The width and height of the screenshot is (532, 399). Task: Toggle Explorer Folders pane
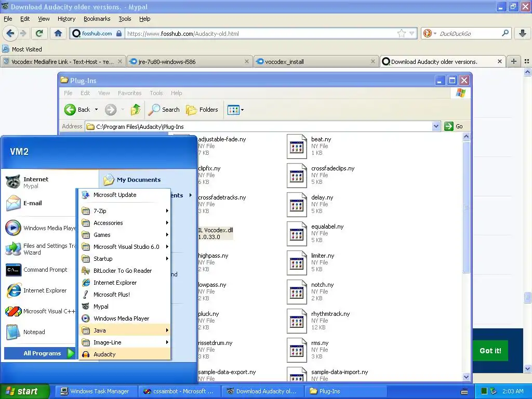click(202, 110)
